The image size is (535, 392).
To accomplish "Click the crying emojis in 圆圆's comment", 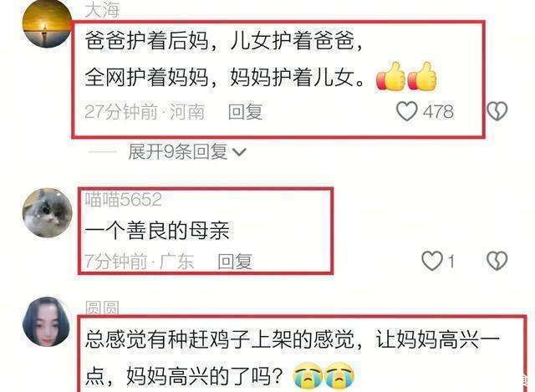I will (x=324, y=375).
